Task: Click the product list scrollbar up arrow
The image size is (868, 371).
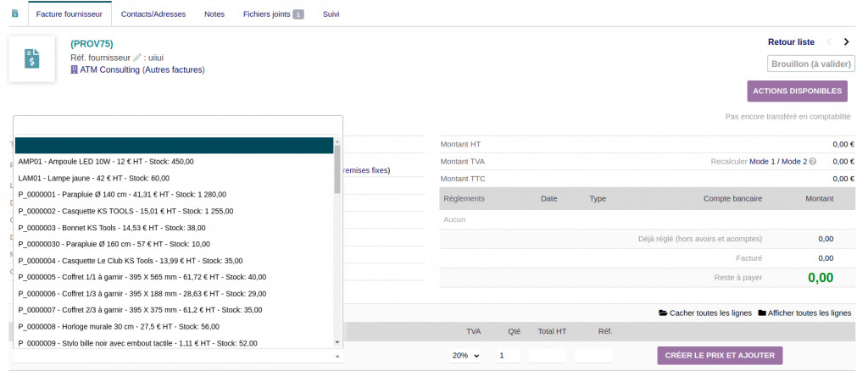Action: coord(337,141)
